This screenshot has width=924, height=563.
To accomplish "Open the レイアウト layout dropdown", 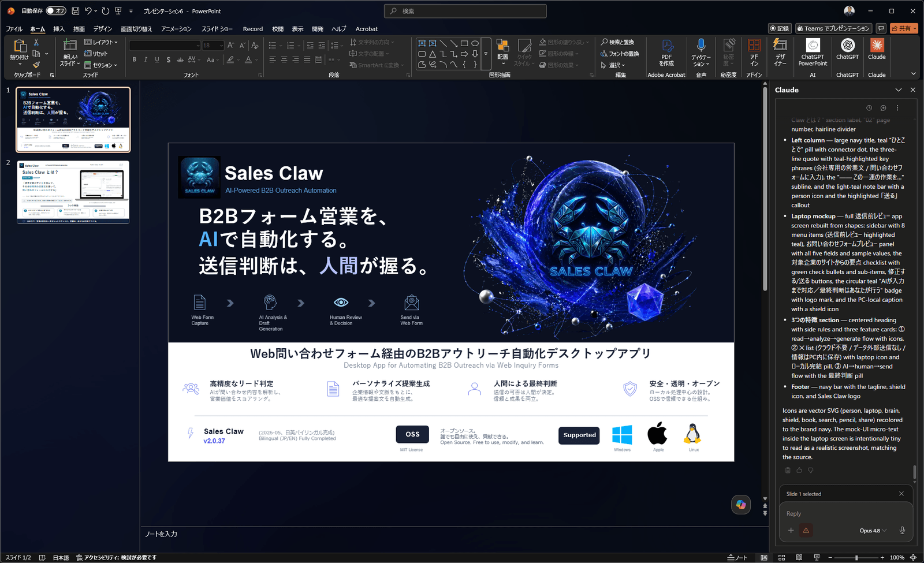I will click(x=101, y=42).
